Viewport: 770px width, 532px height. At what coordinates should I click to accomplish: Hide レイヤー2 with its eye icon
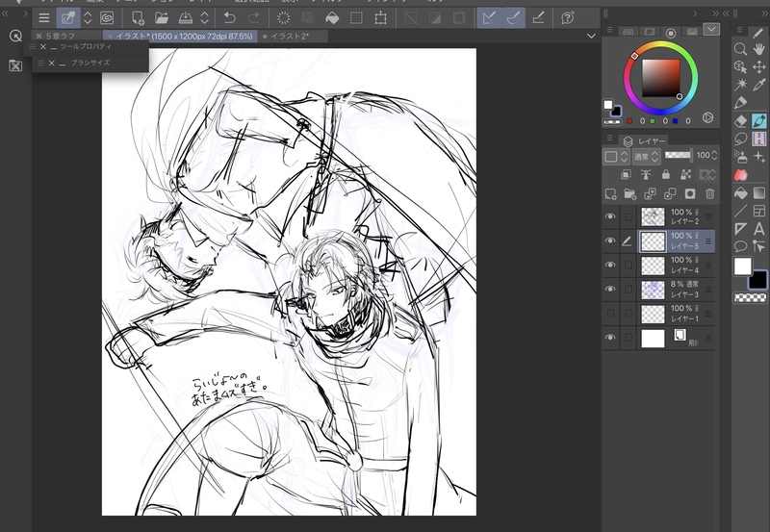tap(609, 216)
